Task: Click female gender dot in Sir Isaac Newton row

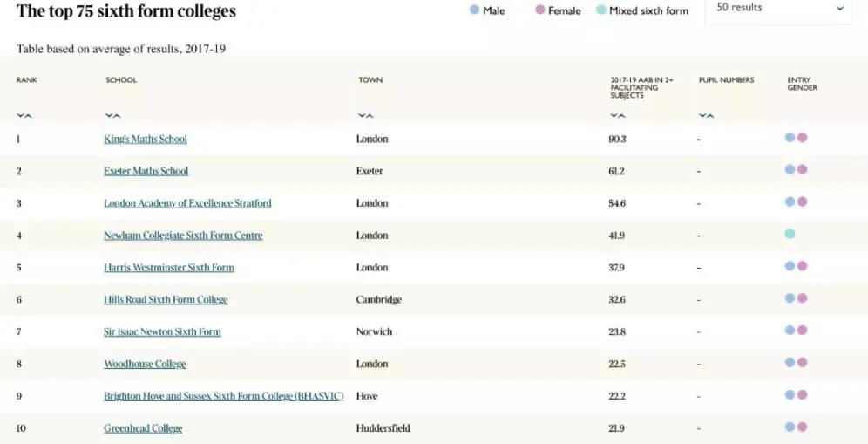Action: [x=802, y=331]
